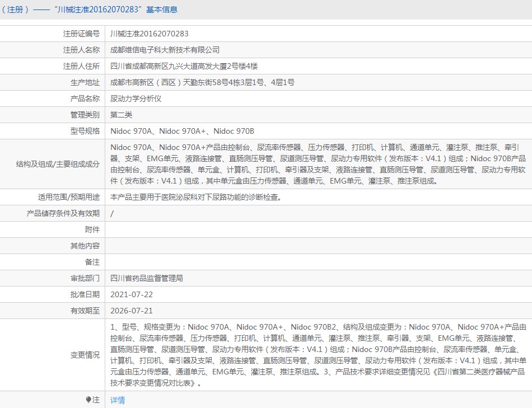
Task: Open the 详情 link
Action: pyautogui.click(x=118, y=400)
